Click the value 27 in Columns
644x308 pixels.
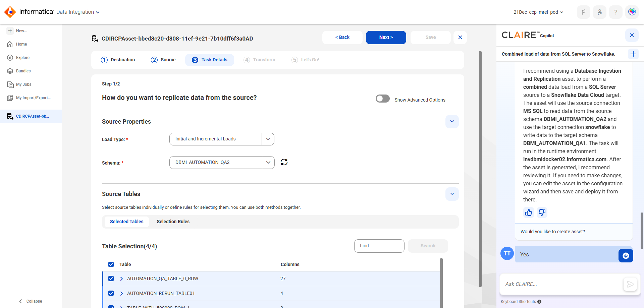283,279
